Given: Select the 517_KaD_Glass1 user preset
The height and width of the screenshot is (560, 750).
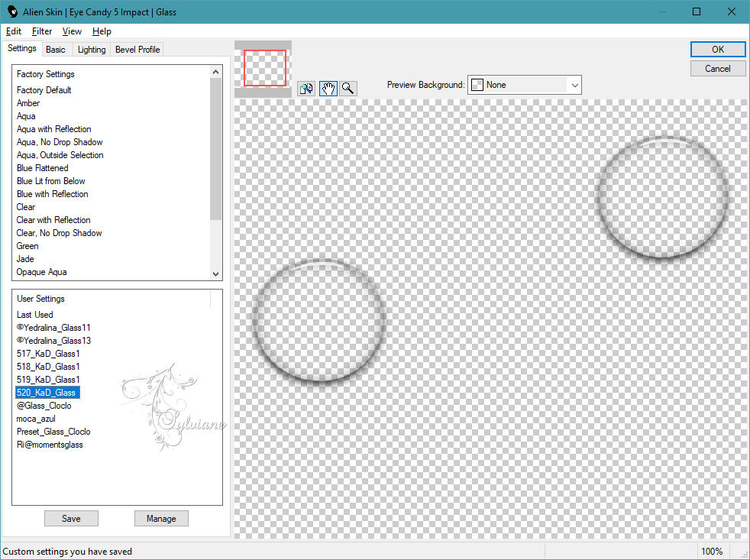Looking at the screenshot, I should click(48, 353).
